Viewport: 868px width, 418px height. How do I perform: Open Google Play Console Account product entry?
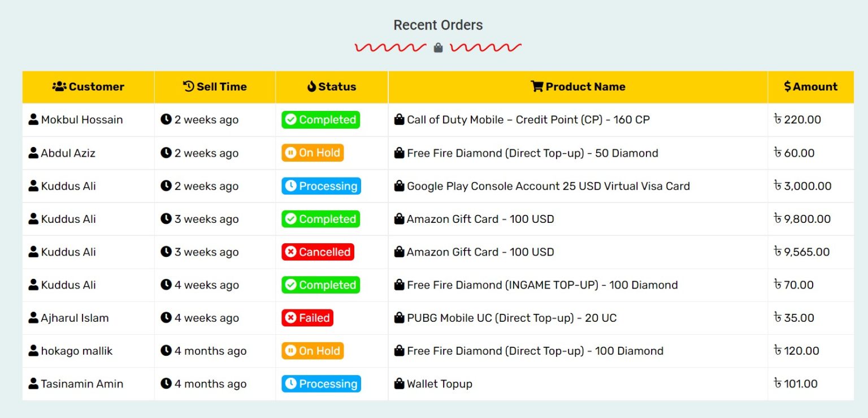point(548,186)
